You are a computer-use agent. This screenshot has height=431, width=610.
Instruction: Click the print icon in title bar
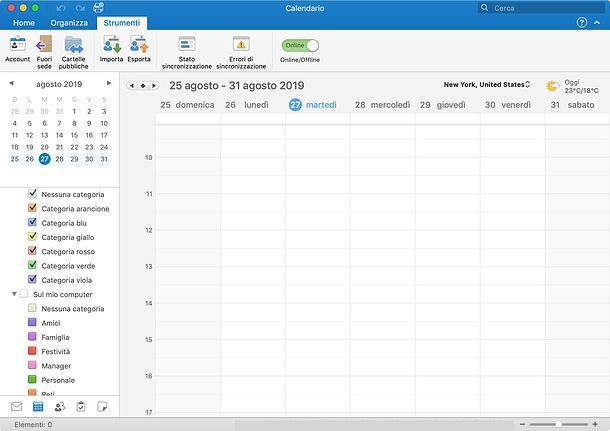tap(99, 7)
